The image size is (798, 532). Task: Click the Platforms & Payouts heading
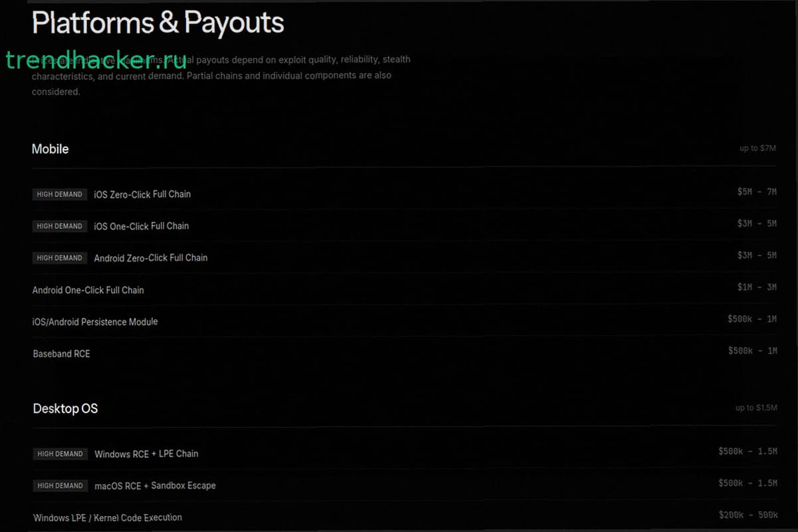pos(158,23)
